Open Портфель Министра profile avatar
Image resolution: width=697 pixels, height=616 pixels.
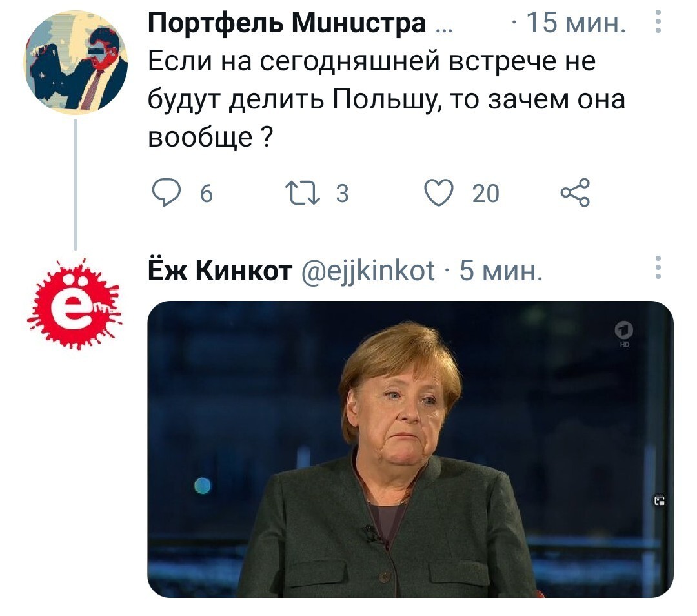click(x=76, y=62)
